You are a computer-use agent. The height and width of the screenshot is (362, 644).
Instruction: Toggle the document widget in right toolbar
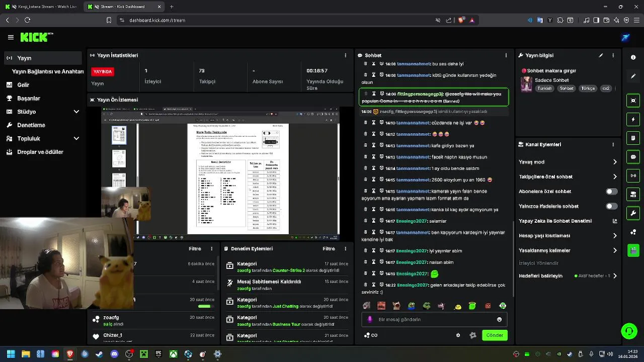(633, 138)
